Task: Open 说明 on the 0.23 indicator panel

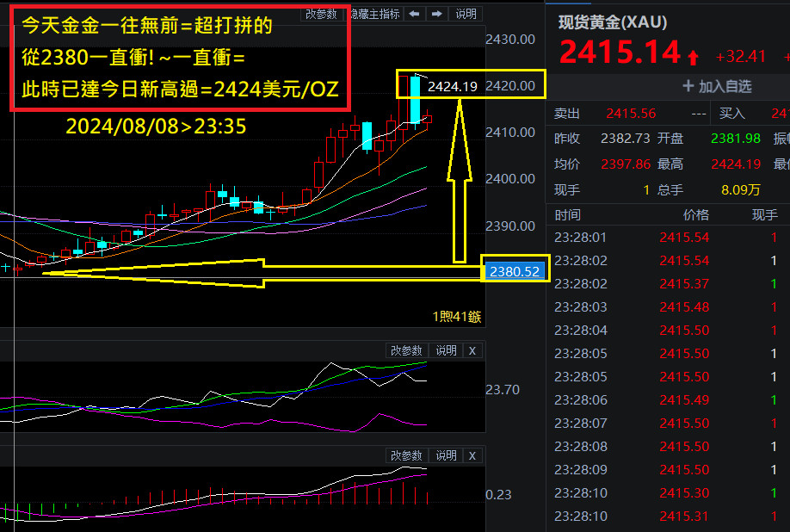Action: tap(447, 455)
